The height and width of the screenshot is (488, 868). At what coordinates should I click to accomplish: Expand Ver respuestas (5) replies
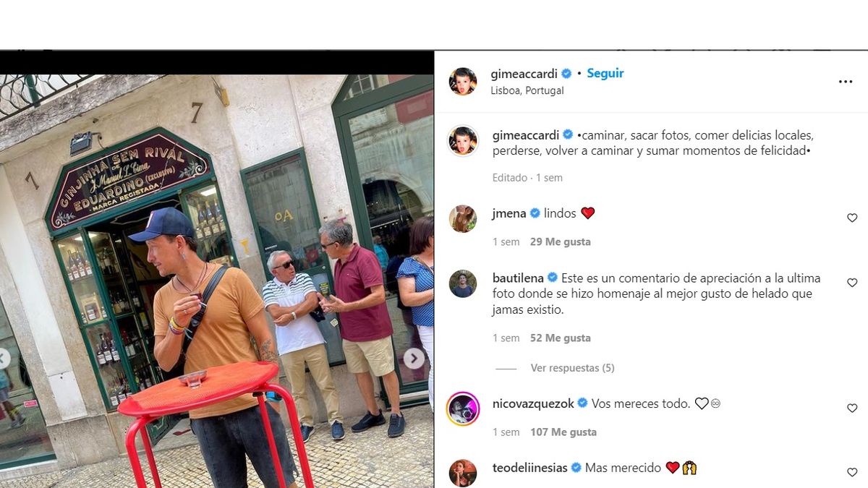[x=572, y=368]
